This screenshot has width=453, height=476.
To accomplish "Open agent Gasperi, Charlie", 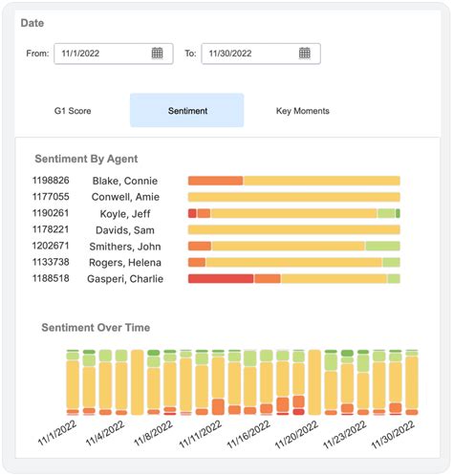I will click(x=125, y=279).
